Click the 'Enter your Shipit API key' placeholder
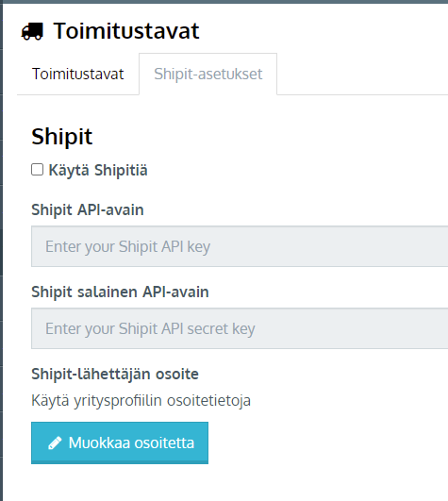This screenshot has width=448, height=501. click(127, 247)
